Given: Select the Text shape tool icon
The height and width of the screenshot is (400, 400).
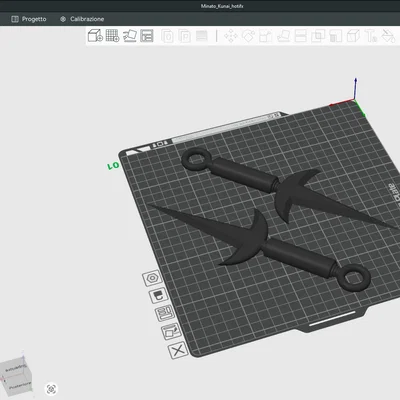Looking at the screenshot, I should 371,36.
